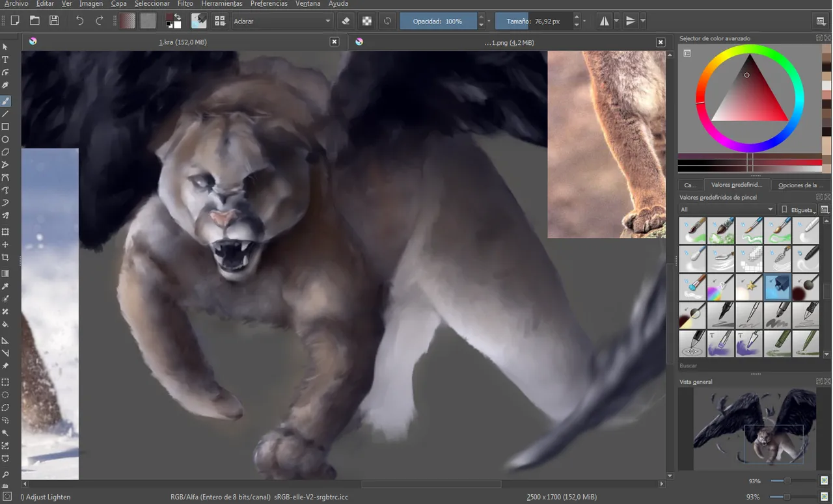This screenshot has height=504, width=833.
Task: Undo the last action
Action: coord(79,21)
